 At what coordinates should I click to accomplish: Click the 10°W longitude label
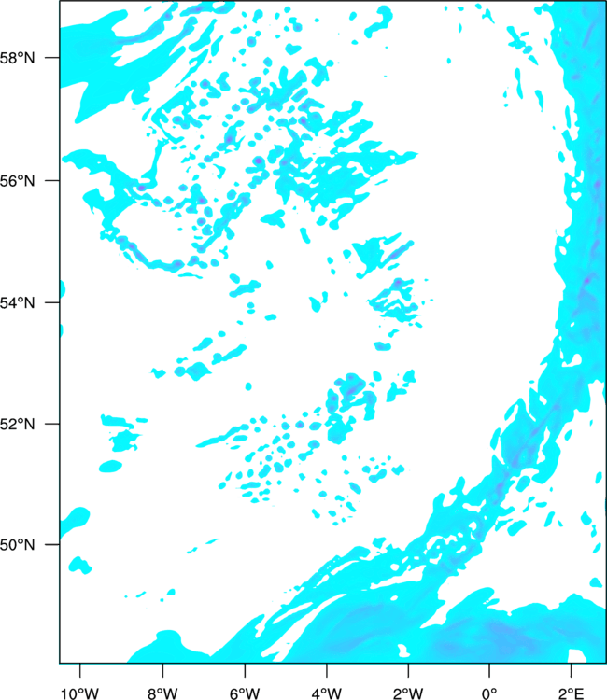(80, 693)
